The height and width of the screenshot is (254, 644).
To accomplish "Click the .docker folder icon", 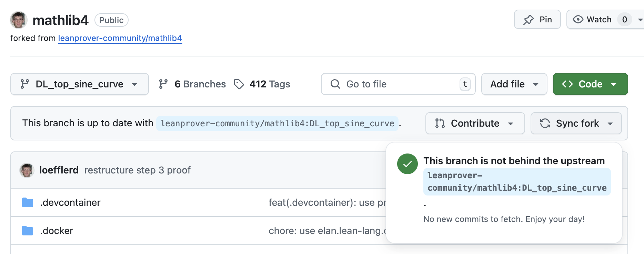I will pos(28,231).
